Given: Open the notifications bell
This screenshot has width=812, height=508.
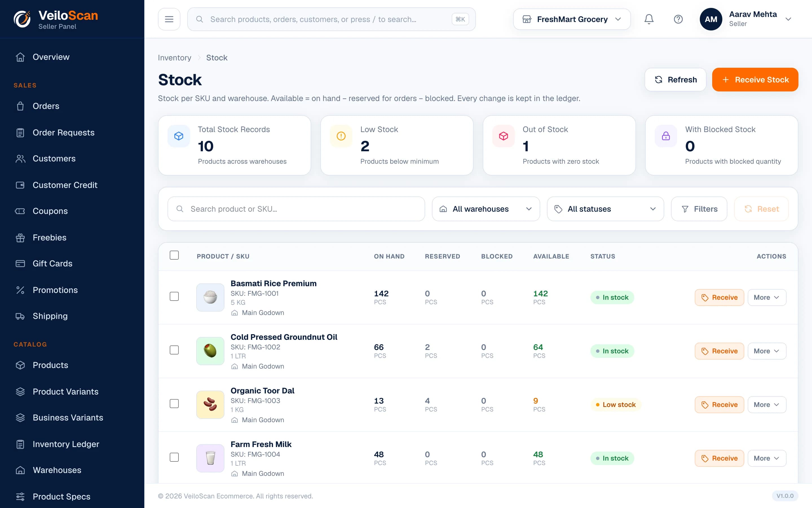Looking at the screenshot, I should (649, 19).
